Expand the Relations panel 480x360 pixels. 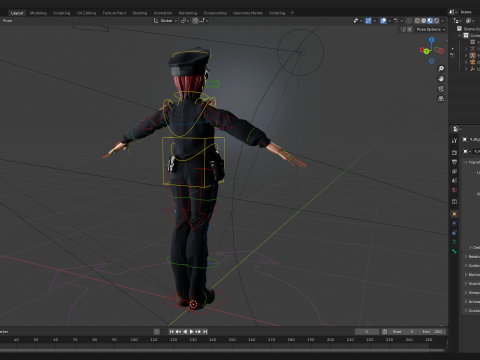click(472, 256)
